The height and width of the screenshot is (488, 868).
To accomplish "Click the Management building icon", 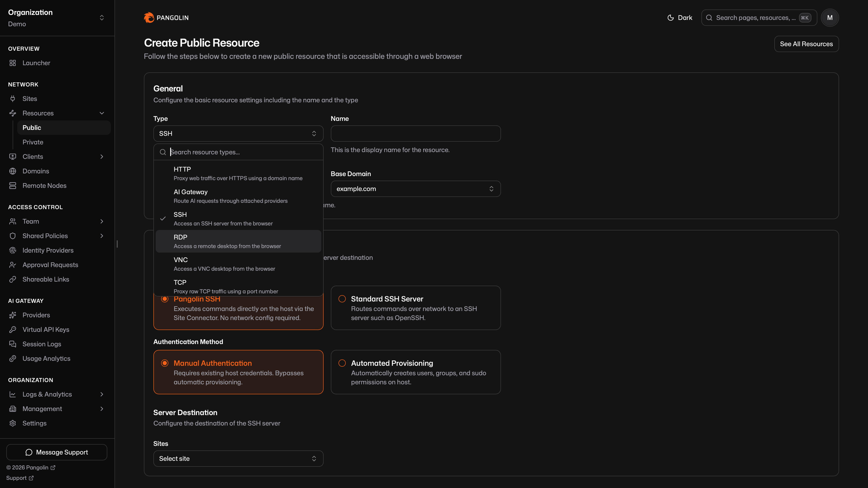I will pos(12,409).
